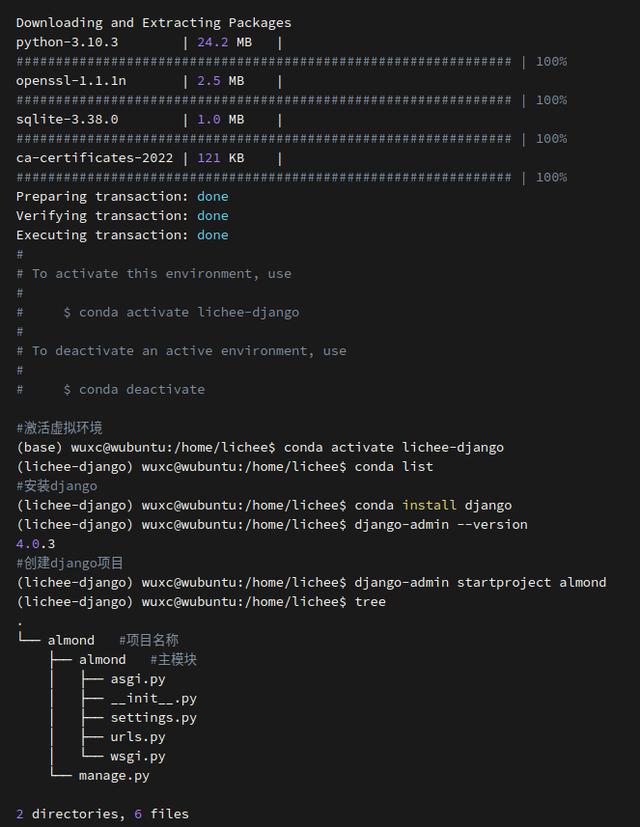Click the top-level almond project folder
The width and height of the screenshot is (640, 827).
[71, 640]
